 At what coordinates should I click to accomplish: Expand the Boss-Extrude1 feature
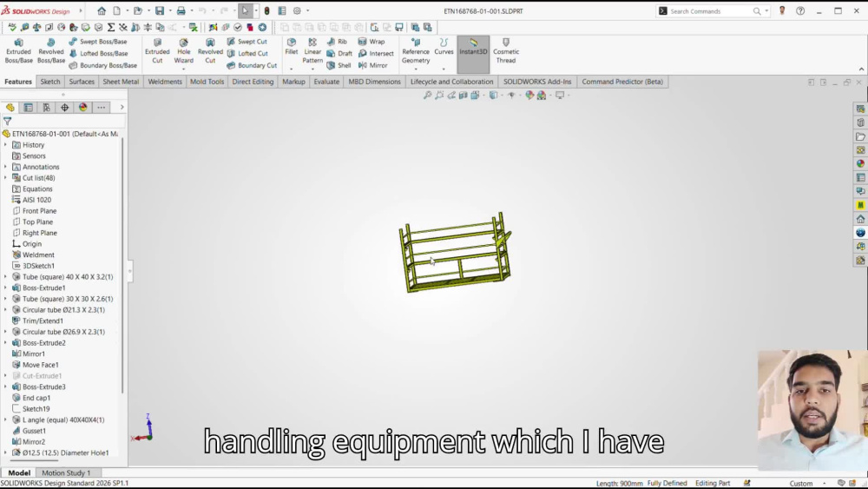tap(5, 287)
